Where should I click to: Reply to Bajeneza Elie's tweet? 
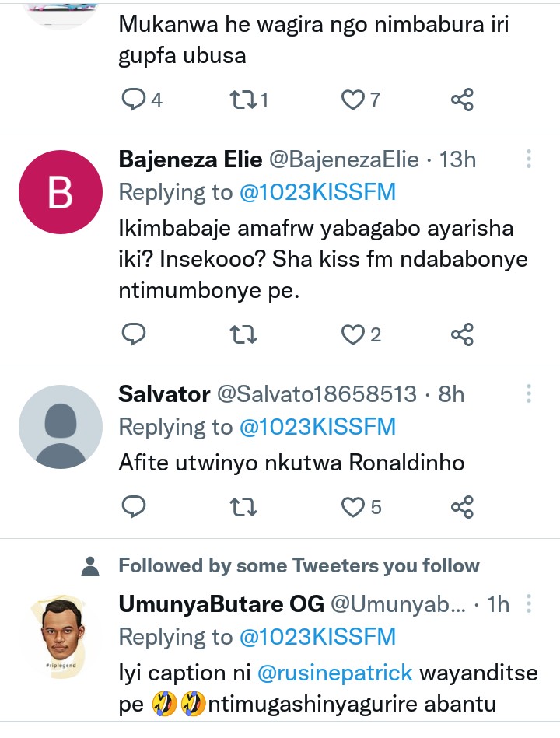[135, 334]
